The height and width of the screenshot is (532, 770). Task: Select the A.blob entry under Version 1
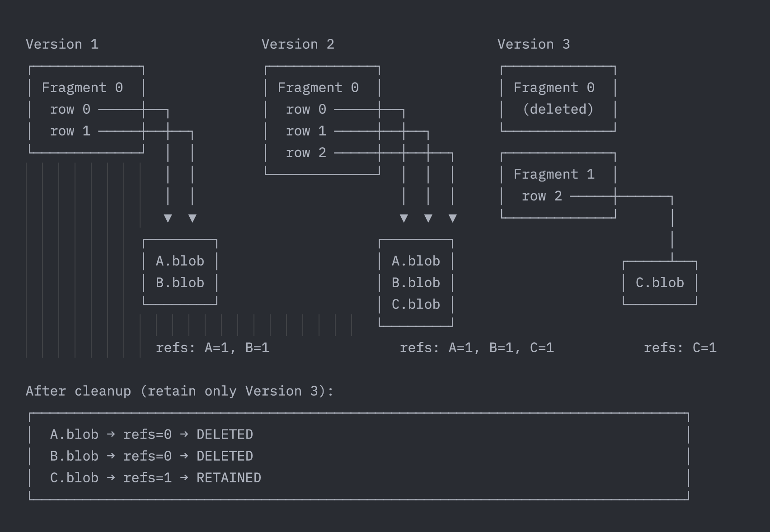coord(179,261)
